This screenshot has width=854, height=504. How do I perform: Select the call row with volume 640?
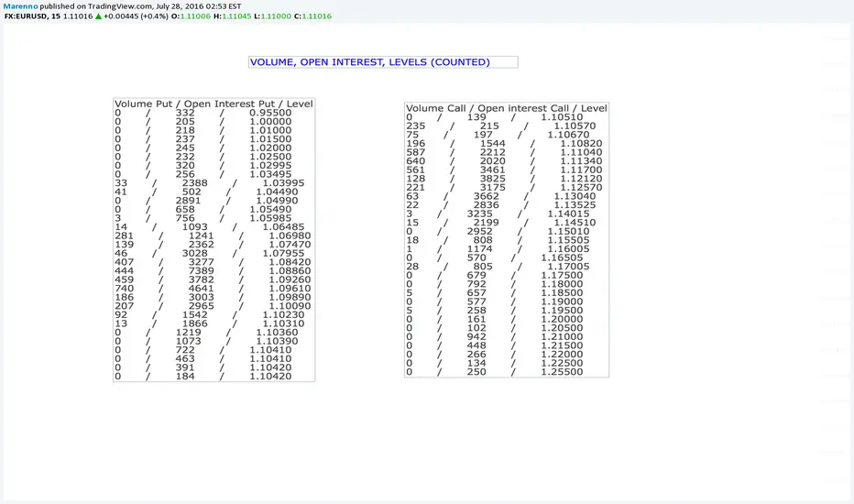[504, 160]
